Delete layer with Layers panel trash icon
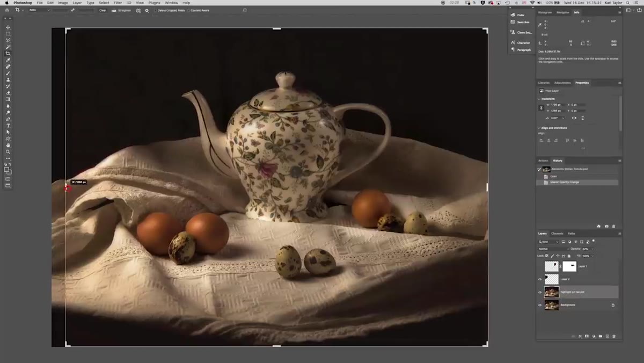This screenshot has height=363, width=644. coord(614,336)
